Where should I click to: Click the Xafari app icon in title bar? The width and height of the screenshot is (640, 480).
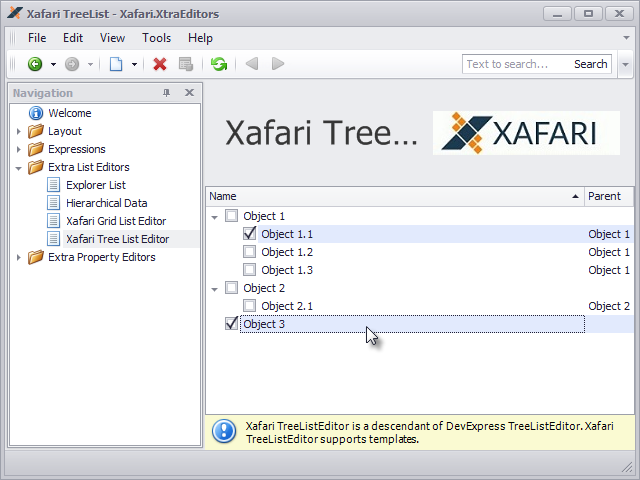(x=15, y=13)
